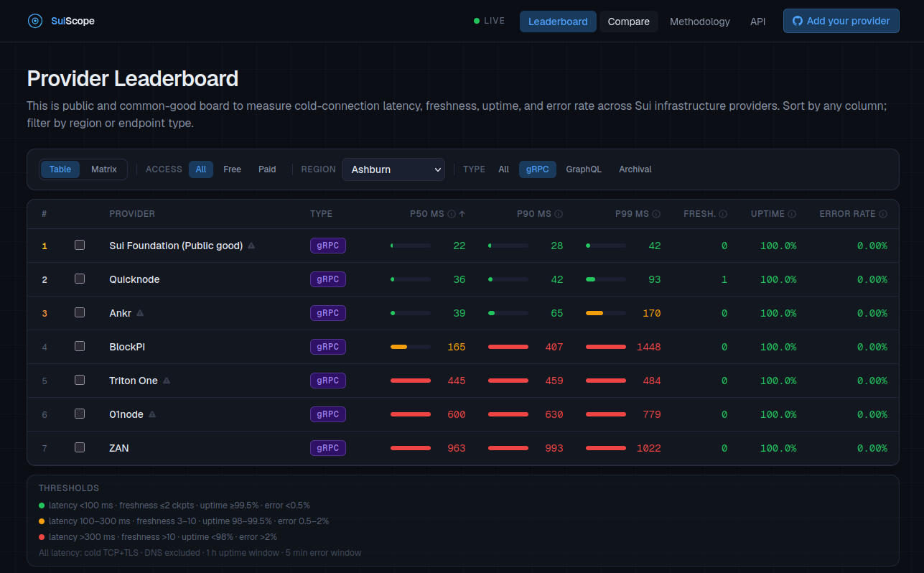Click the 1448 P99 value for BlockPI
Screen dimensions: 924x573
[x=648, y=347]
